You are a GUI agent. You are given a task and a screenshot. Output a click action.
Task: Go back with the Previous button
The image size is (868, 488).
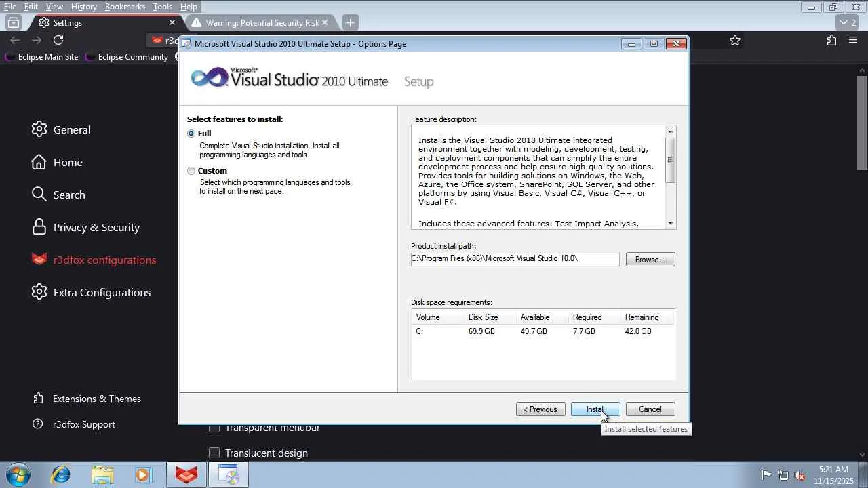(540, 409)
